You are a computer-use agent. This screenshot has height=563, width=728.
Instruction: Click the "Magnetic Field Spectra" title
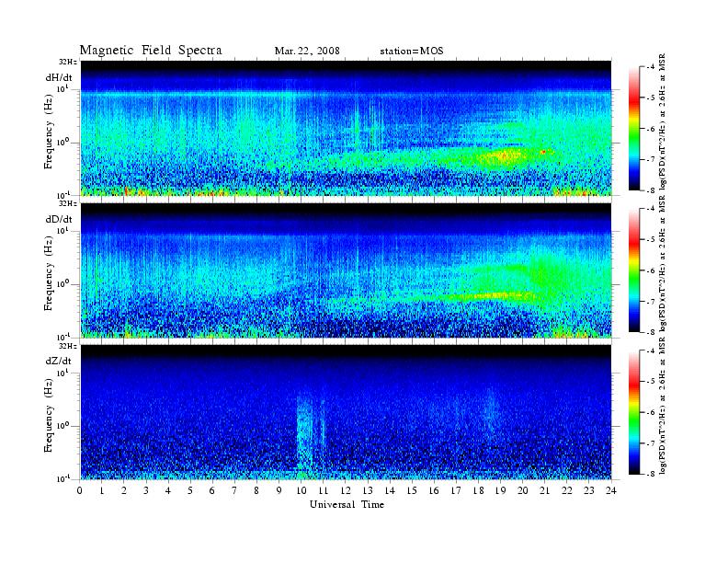click(151, 51)
